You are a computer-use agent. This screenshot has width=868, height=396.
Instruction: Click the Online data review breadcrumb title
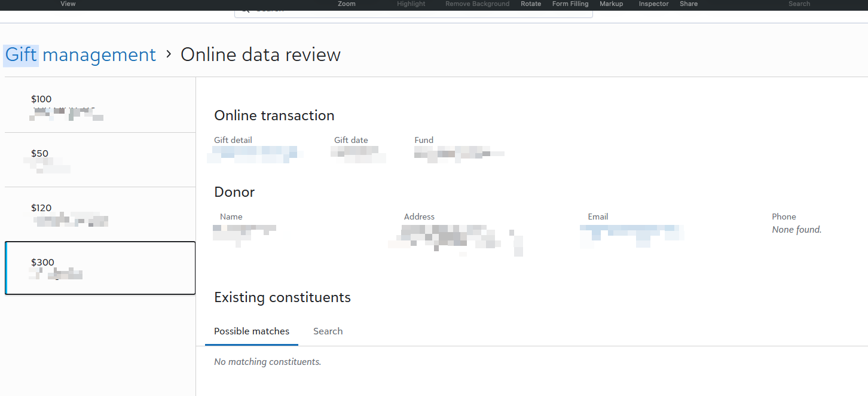click(x=261, y=54)
